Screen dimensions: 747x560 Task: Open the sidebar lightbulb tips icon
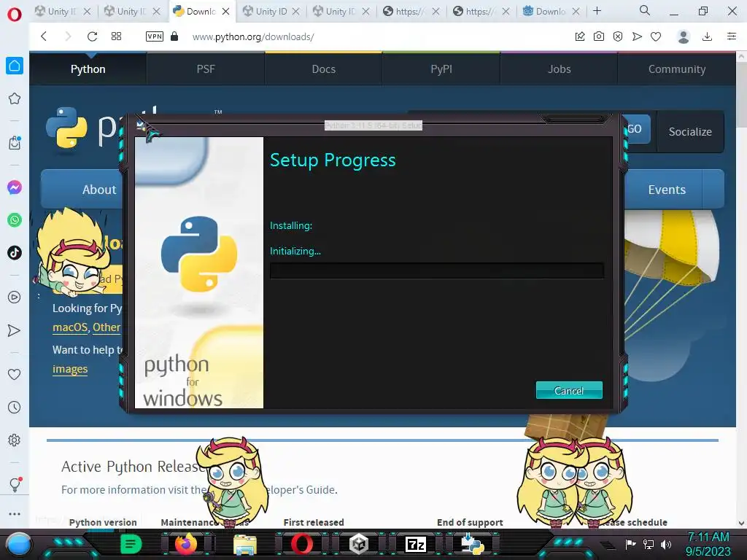[x=15, y=484]
